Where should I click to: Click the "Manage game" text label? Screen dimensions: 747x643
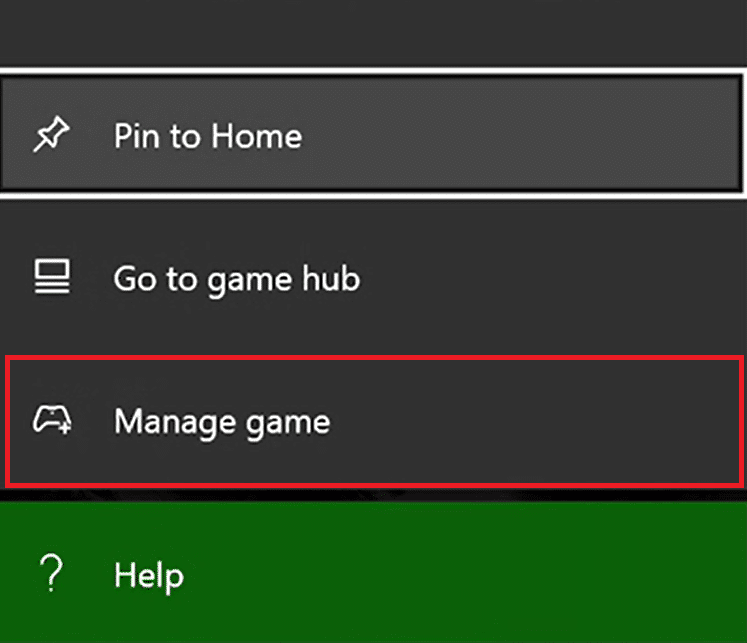pos(222,421)
